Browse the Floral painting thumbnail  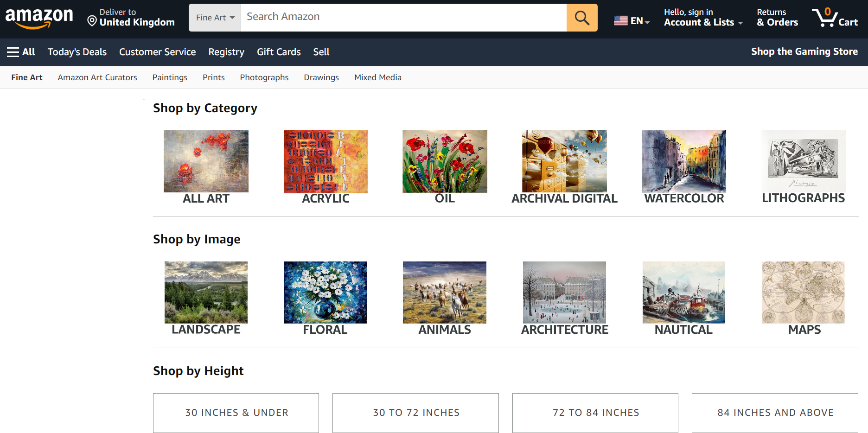coord(325,293)
